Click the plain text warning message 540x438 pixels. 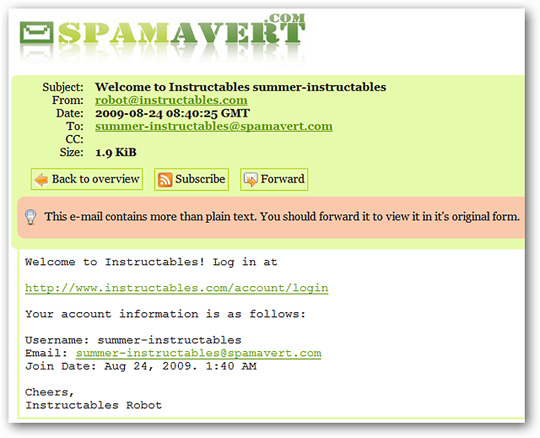282,217
